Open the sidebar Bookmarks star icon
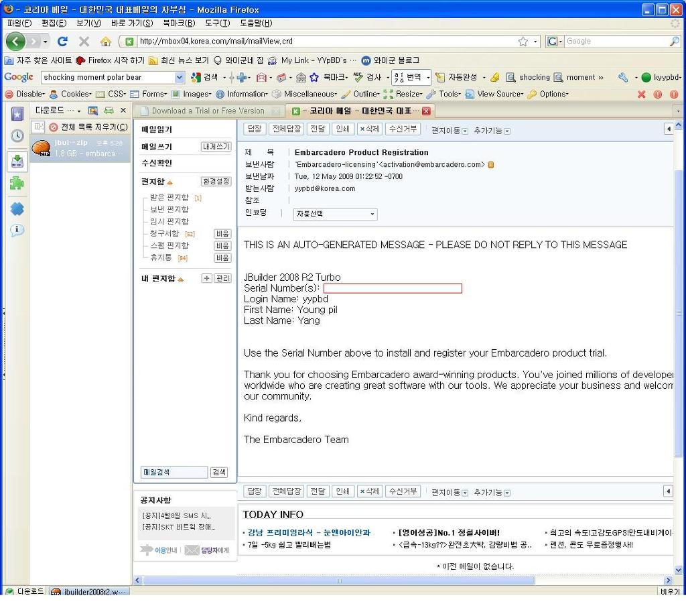 point(17,114)
